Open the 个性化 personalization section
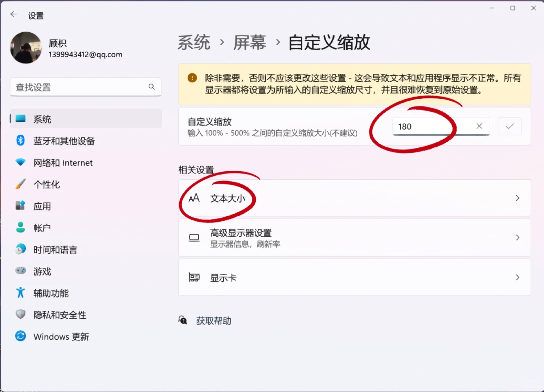Image resolution: width=544 pixels, height=392 pixels. point(46,184)
